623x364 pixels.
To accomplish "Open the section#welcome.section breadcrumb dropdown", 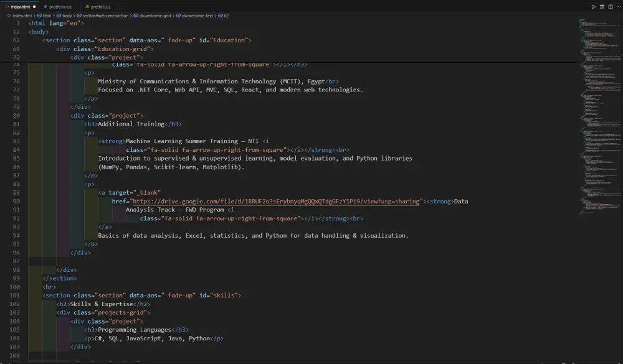I will [x=106, y=15].
